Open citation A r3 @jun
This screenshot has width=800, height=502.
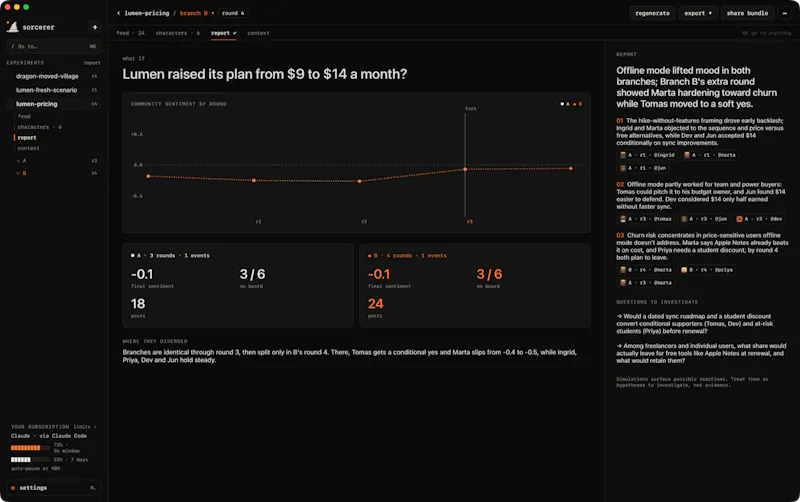[x=704, y=219]
